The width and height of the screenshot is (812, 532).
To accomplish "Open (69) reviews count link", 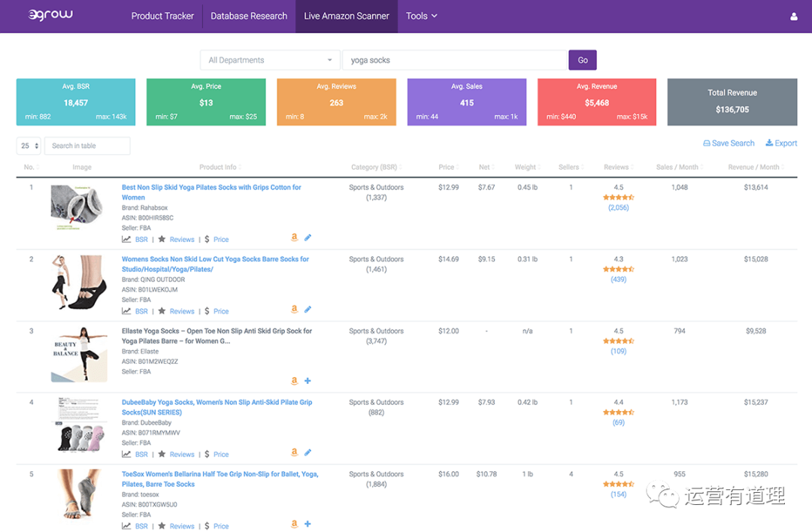I will (618, 422).
